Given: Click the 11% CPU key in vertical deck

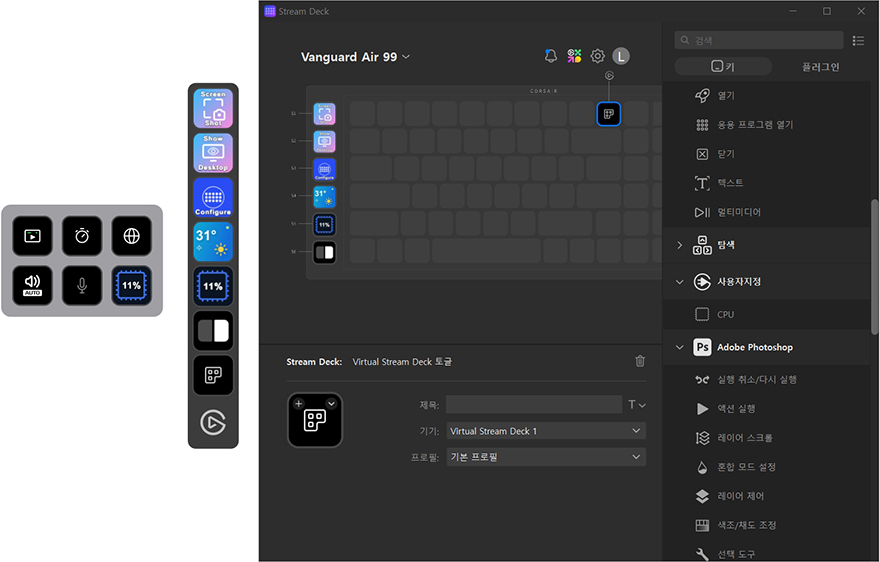Looking at the screenshot, I should [213, 286].
